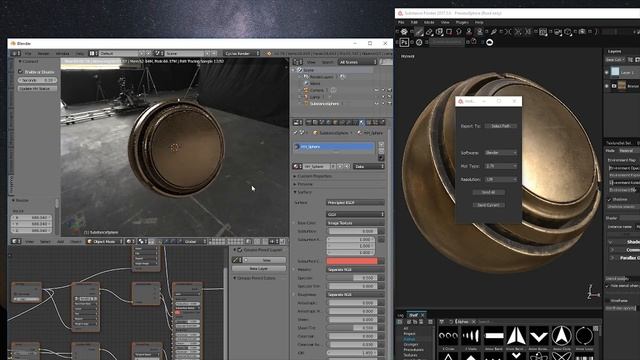Toggle the Shadows checkbox in viewer settings
640x360 pixels.
click(609, 200)
